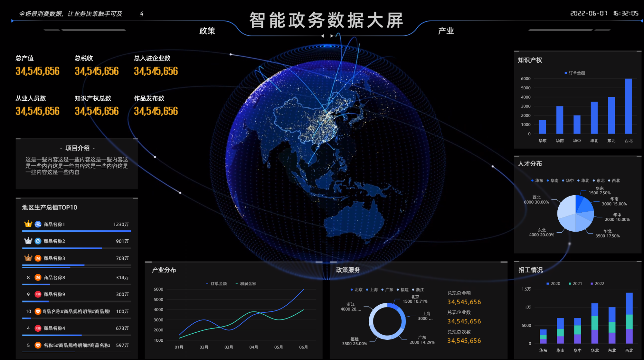Click the orange smiley icon in row 10
Image resolution: width=644 pixels, height=360 pixels.
click(38, 311)
